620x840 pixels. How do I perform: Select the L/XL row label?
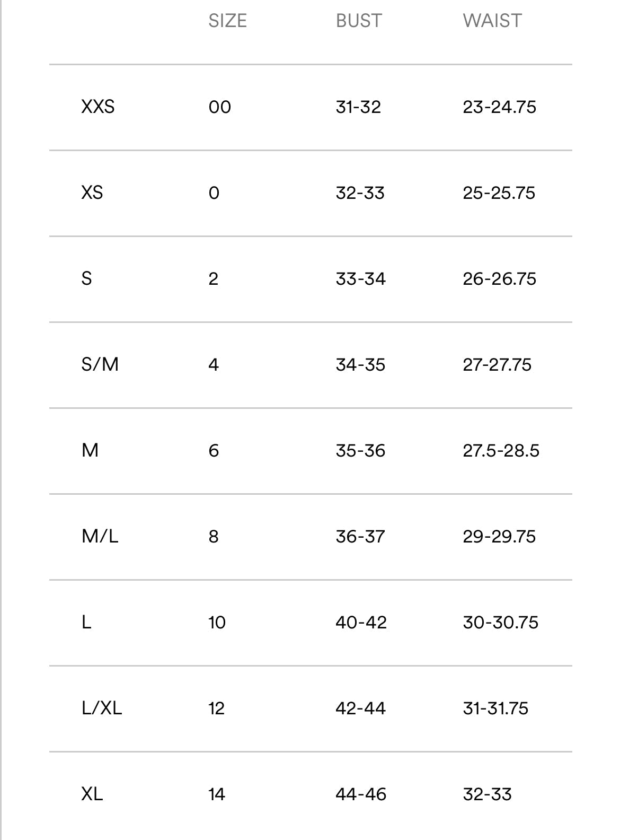tap(102, 708)
